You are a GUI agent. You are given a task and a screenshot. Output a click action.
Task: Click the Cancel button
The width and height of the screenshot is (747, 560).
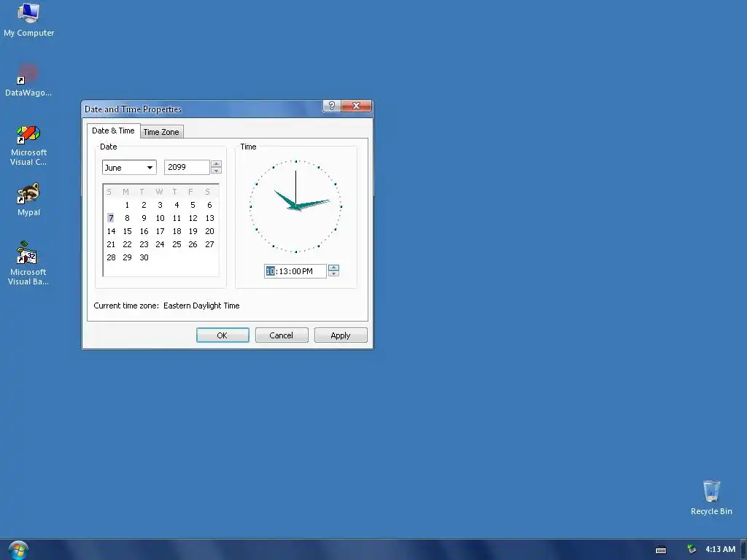(282, 335)
